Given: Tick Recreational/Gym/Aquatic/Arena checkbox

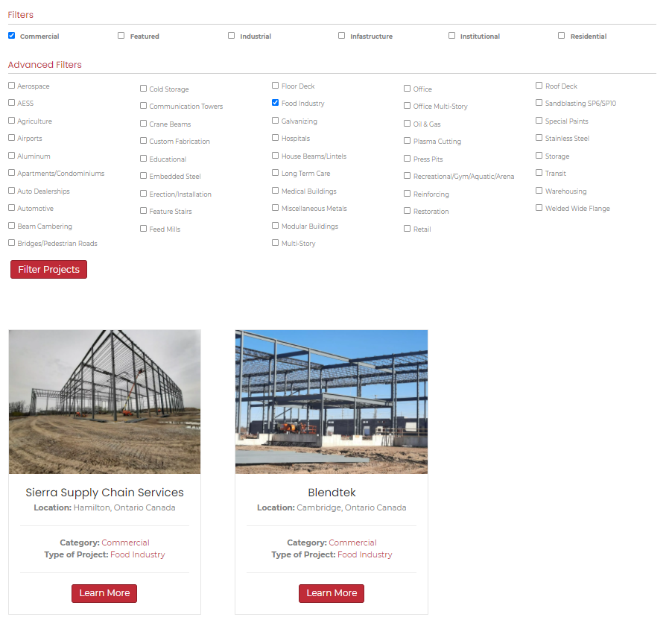Looking at the screenshot, I should (407, 176).
